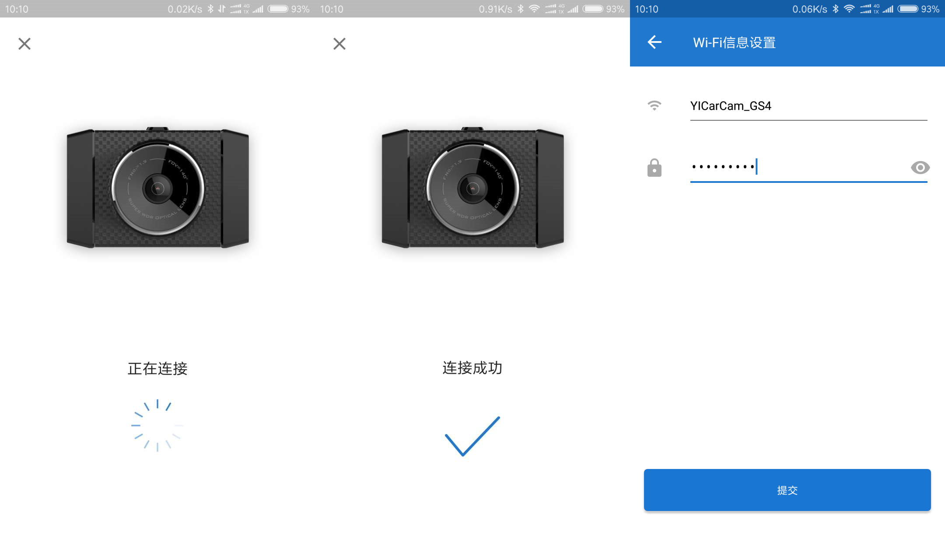Image resolution: width=945 pixels, height=560 pixels.
Task: Tap the 10:10 clock in the status bar
Action: click(x=647, y=8)
